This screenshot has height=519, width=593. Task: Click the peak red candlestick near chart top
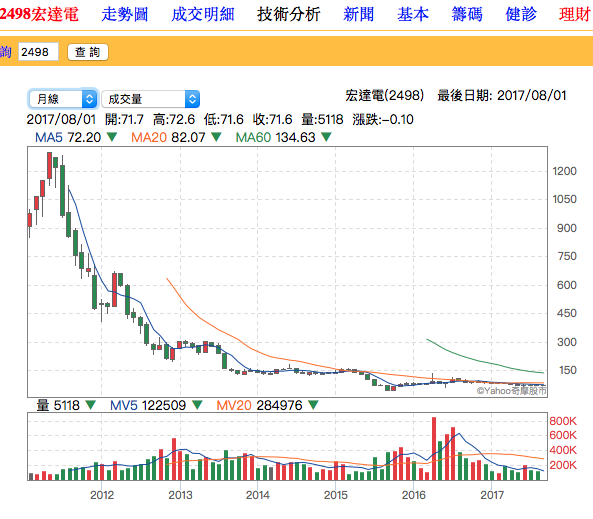49,165
